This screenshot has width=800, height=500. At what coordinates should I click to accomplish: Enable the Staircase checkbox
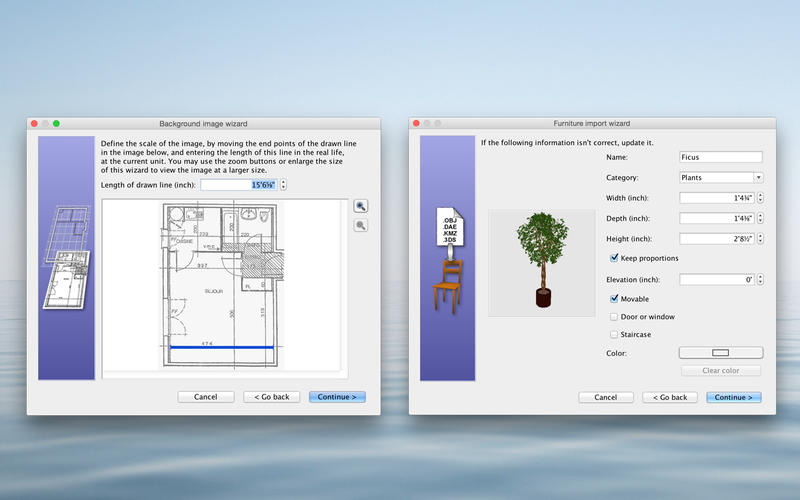tap(613, 334)
